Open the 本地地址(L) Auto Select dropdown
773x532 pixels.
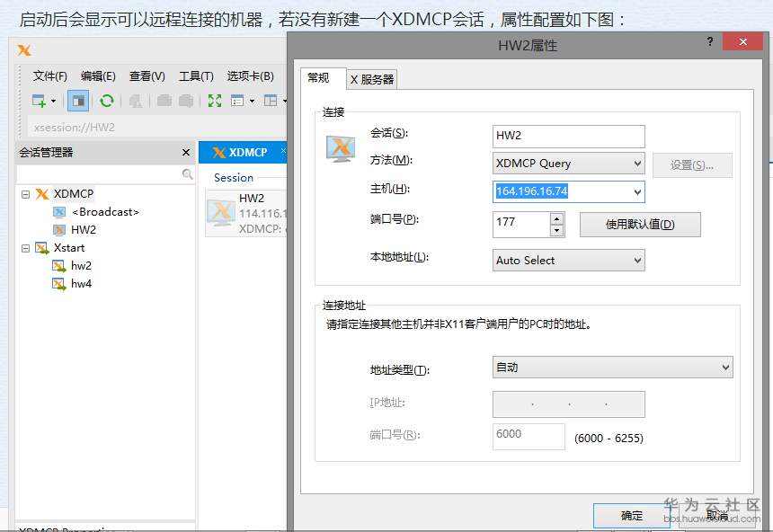(x=568, y=260)
